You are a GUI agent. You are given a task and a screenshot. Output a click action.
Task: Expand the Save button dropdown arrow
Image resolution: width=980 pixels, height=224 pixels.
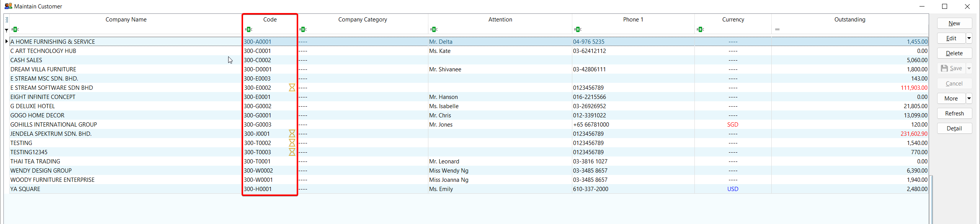(969, 69)
